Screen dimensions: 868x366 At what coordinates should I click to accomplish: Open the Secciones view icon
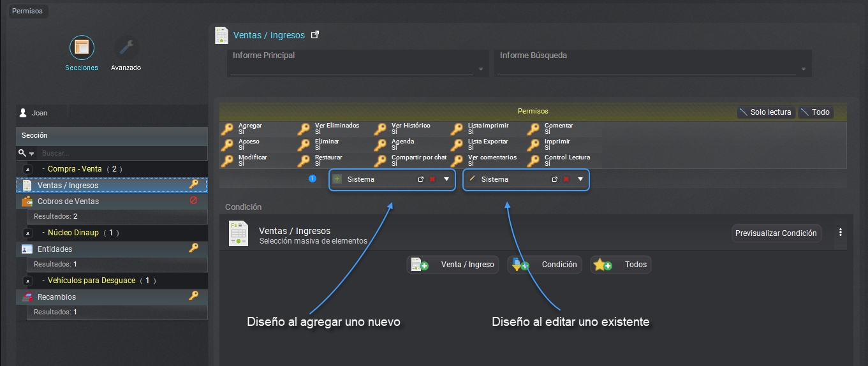tap(82, 48)
